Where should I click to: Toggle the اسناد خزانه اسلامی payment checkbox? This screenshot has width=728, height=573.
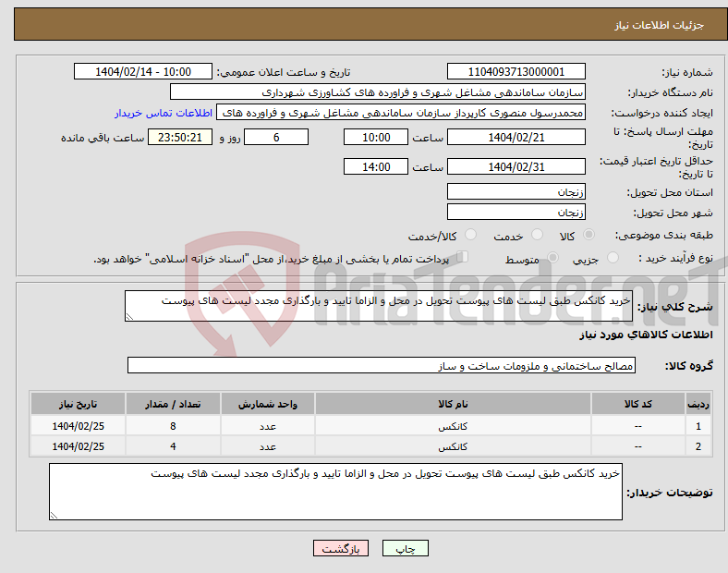coord(463,257)
